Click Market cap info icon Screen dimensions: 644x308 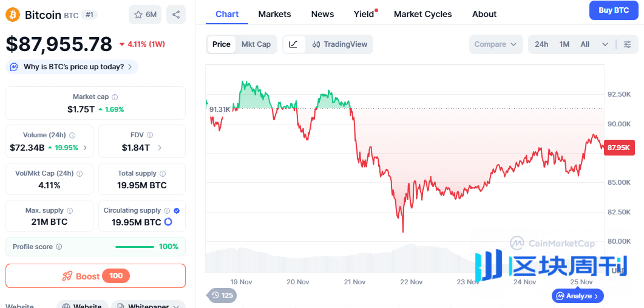[115, 97]
